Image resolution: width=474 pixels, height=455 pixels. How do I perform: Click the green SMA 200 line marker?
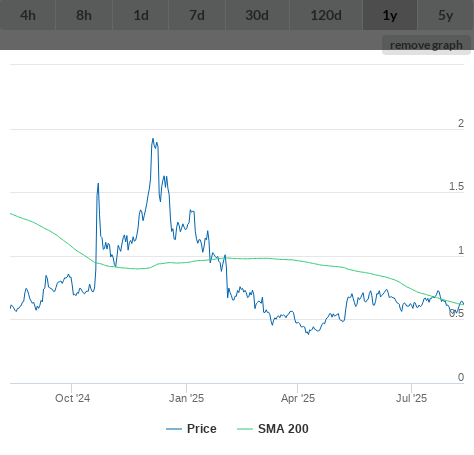pyautogui.click(x=245, y=429)
